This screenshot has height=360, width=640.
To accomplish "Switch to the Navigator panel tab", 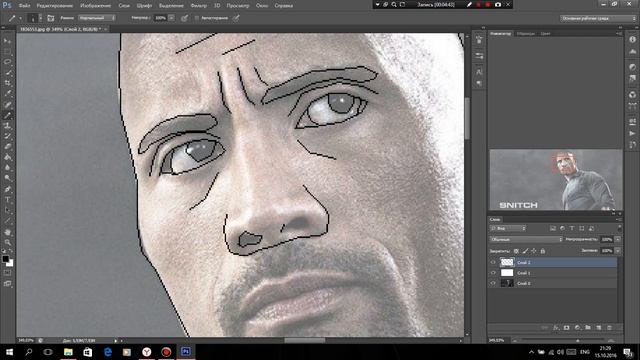I will pyautogui.click(x=500, y=33).
